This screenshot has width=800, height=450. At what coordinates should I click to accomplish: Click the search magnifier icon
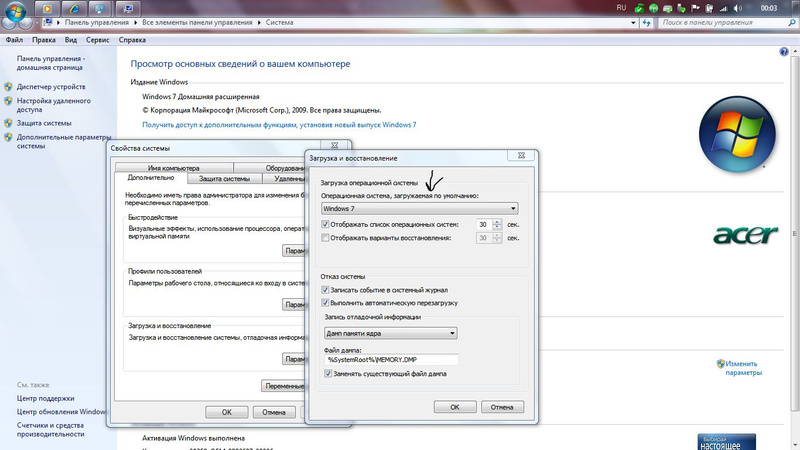pos(792,22)
